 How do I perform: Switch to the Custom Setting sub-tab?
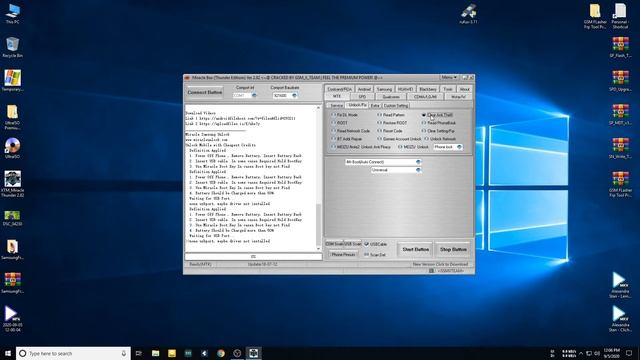396,106
